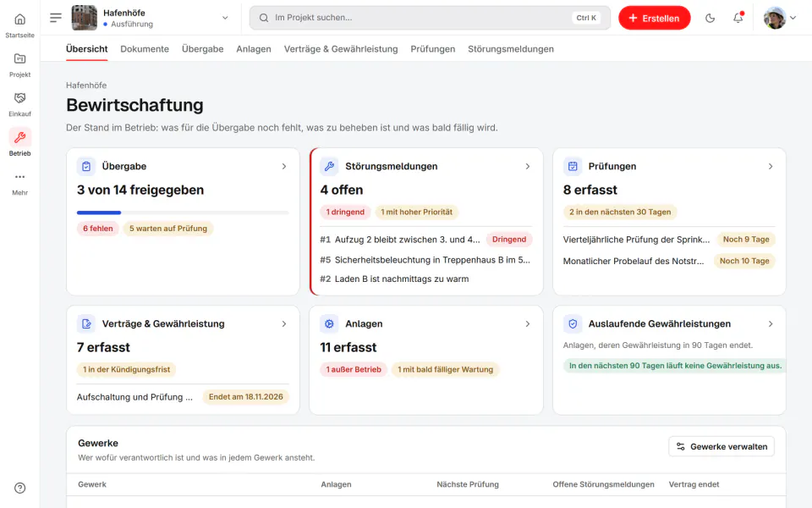
Task: Click the Noch 9 Tage badge
Action: (746, 240)
